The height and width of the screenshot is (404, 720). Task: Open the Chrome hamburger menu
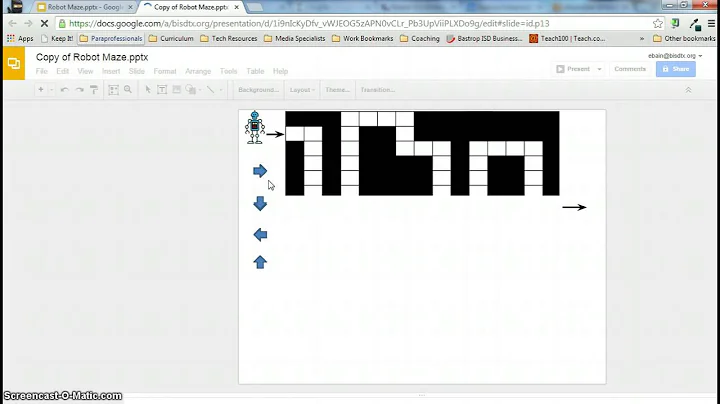pos(711,23)
